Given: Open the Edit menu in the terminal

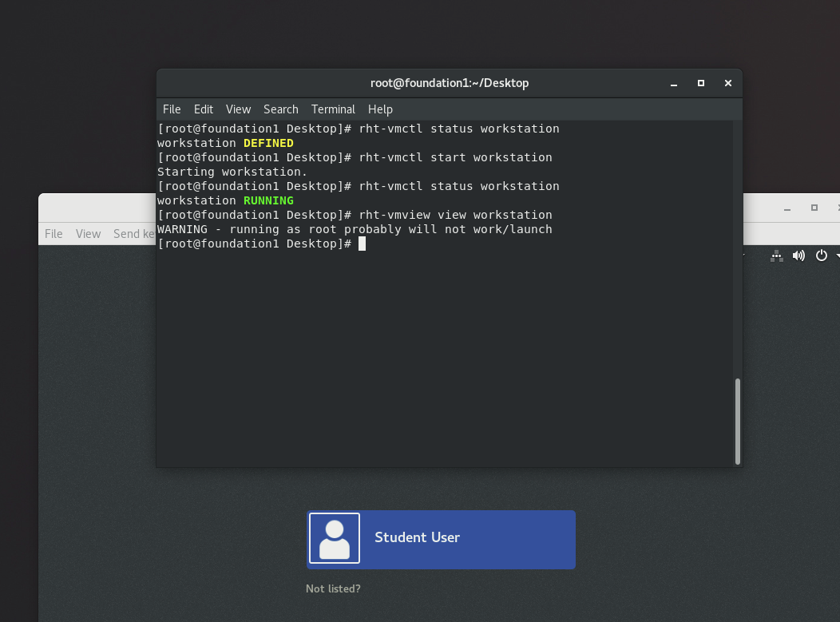Looking at the screenshot, I should (x=203, y=109).
